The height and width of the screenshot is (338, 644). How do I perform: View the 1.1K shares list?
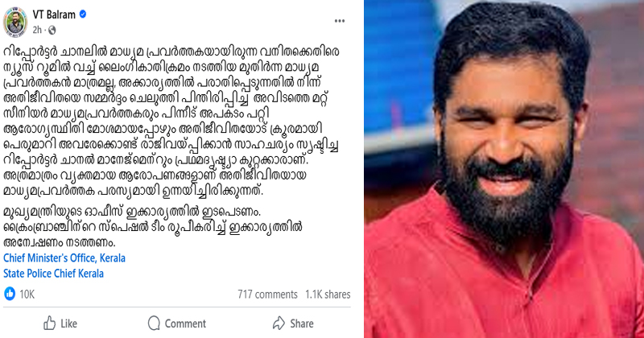click(x=328, y=295)
